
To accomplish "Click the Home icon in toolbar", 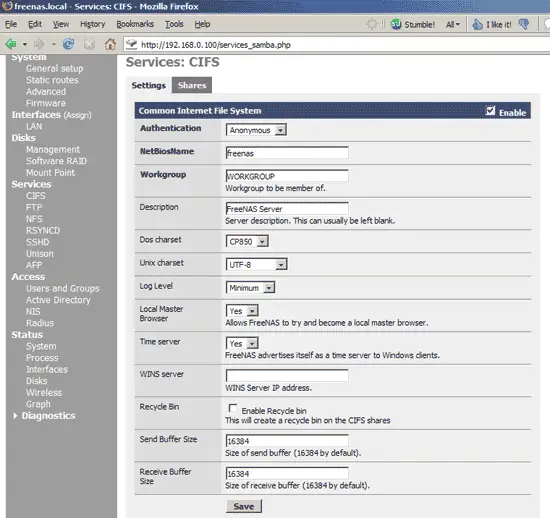I will [110, 44].
